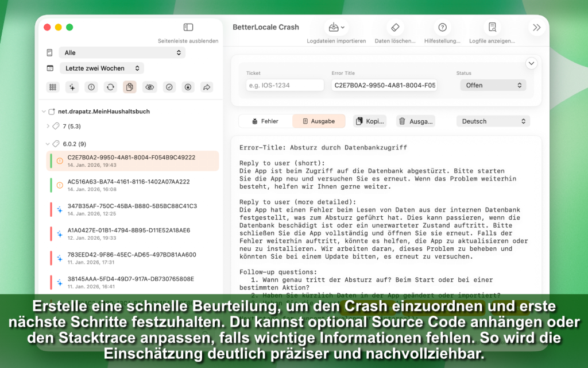Switch to the Ausgabe tab
The height and width of the screenshot is (368, 588).
tap(319, 121)
